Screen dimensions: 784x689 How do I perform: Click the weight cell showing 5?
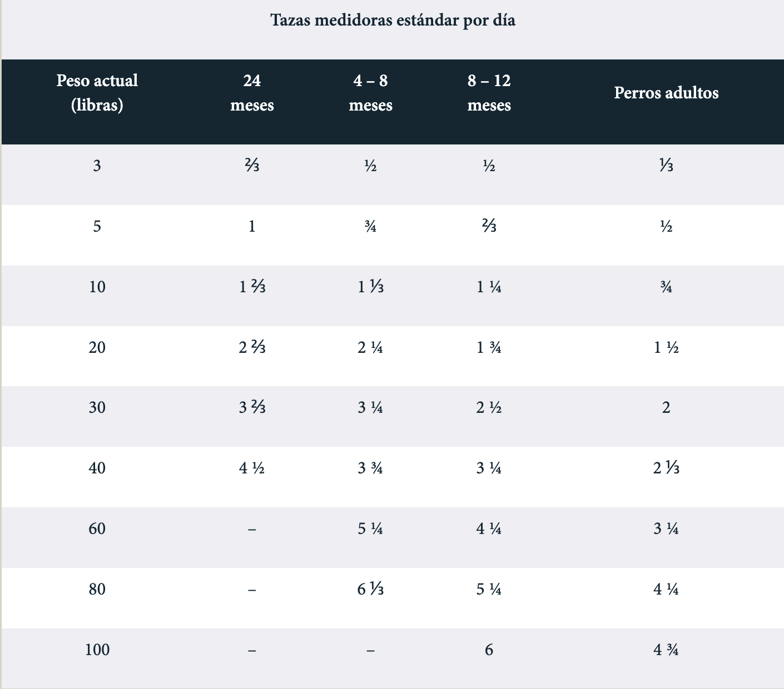[x=97, y=226]
